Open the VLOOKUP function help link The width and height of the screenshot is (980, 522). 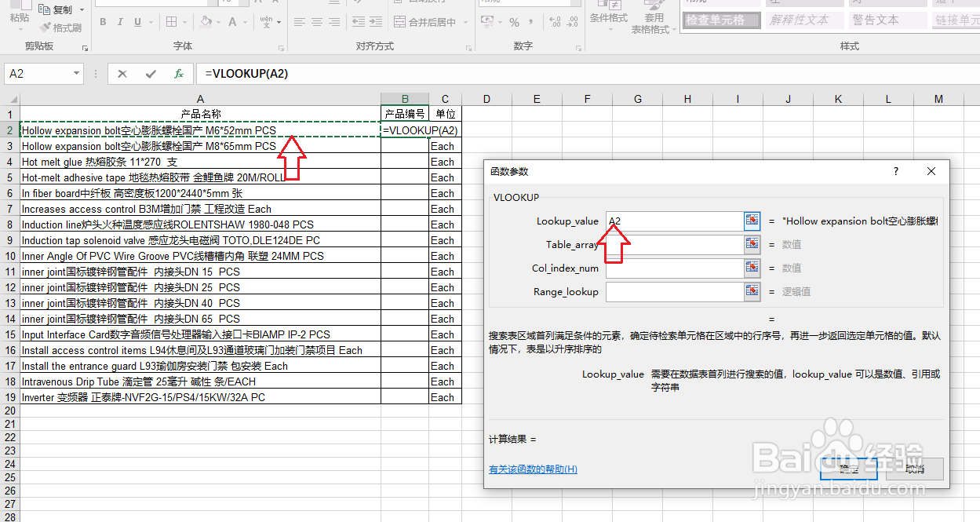[534, 469]
